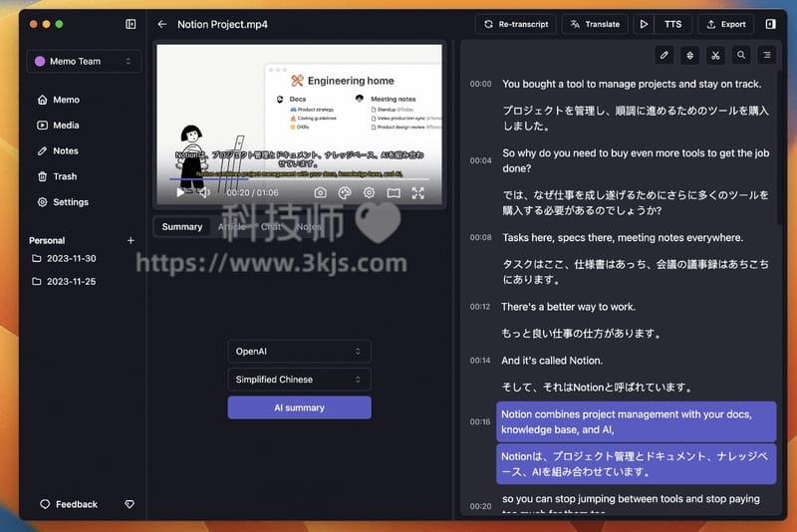797x532 pixels.
Task: Take a video snapshot with camera icon
Action: (x=320, y=192)
